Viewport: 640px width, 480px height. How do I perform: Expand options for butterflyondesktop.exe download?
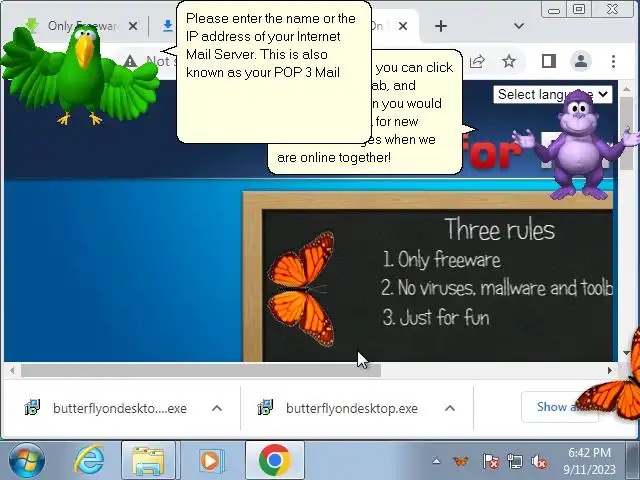(x=450, y=408)
